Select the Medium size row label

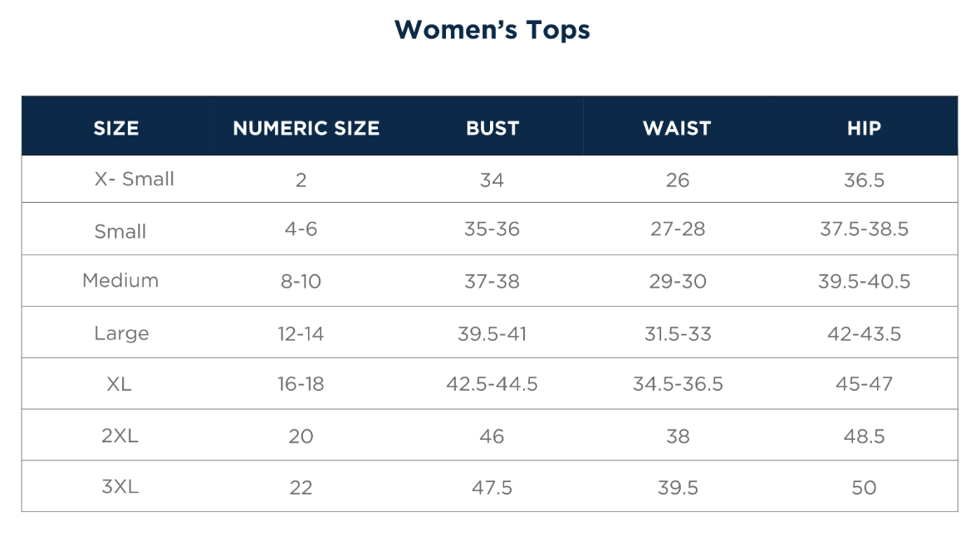pos(120,280)
